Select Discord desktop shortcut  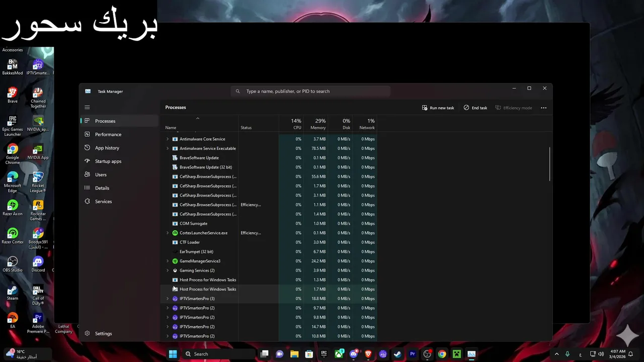pyautogui.click(x=38, y=264)
